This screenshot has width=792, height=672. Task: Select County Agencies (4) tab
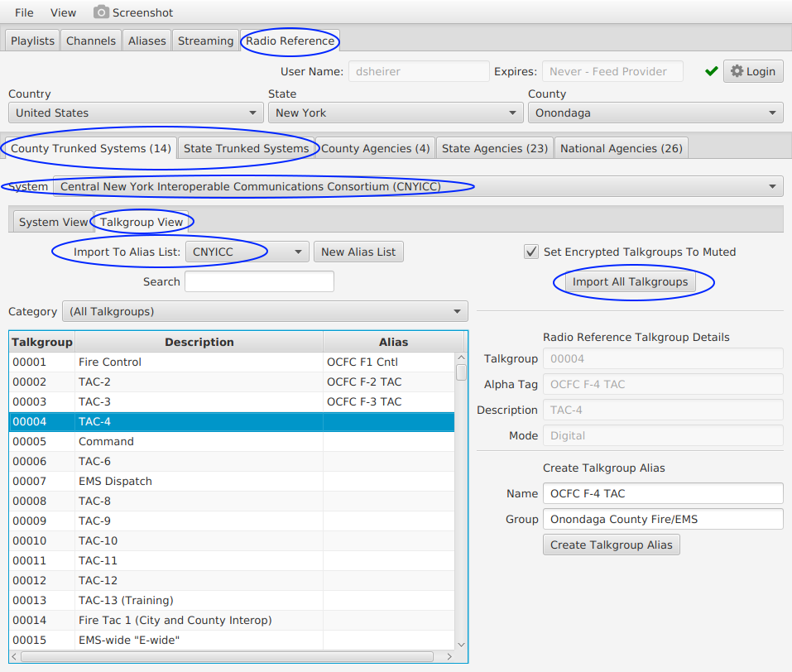point(375,148)
